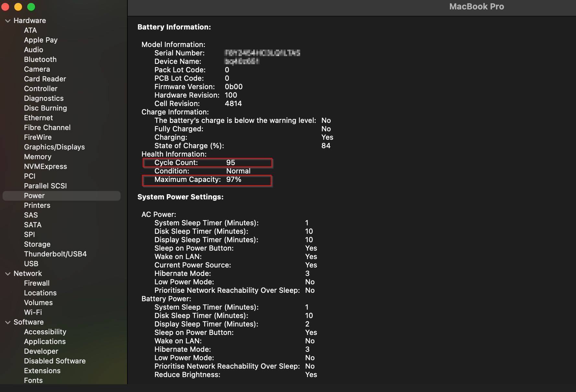Click the blurred Serial Number value
Screen dimensions: 576x392
[x=263, y=53]
